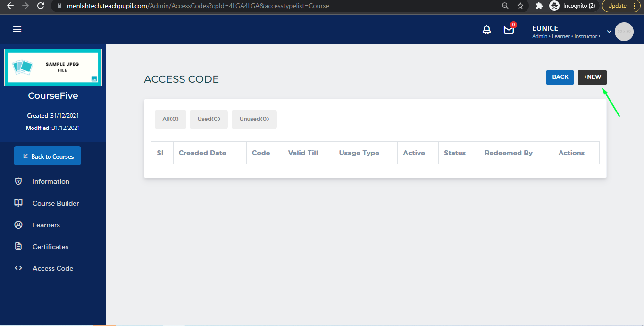Open the Chrome Update menu
This screenshot has height=326, width=644.
point(621,6)
